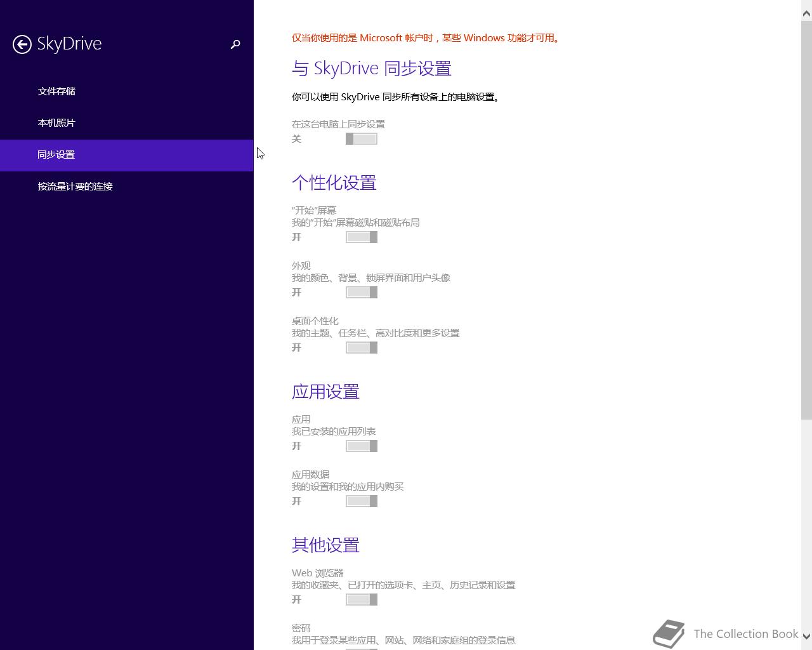This screenshot has height=650, width=812.
Task: Open 文件存储 section
Action: click(56, 91)
